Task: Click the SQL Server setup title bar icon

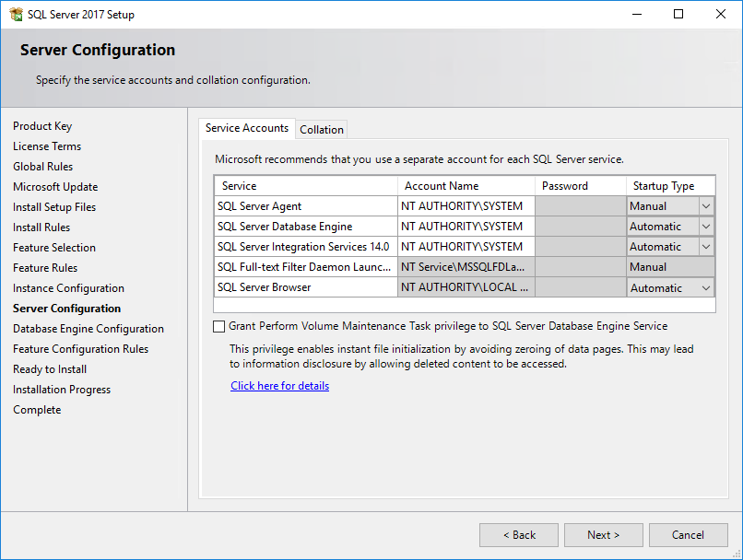Action: [x=16, y=14]
